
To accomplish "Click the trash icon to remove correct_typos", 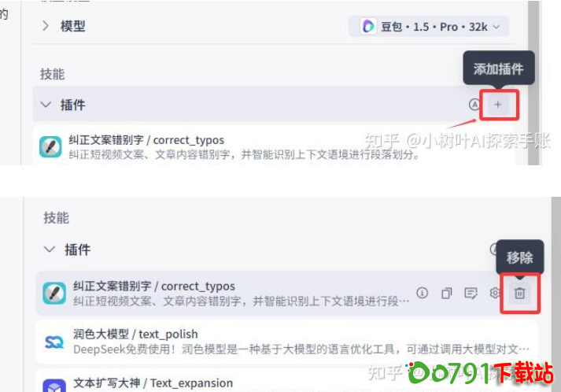I will [519, 293].
